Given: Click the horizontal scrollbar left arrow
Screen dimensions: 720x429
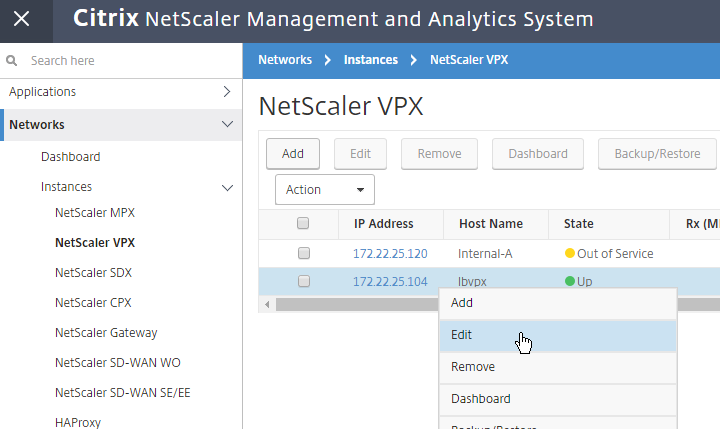Looking at the screenshot, I should (267, 304).
